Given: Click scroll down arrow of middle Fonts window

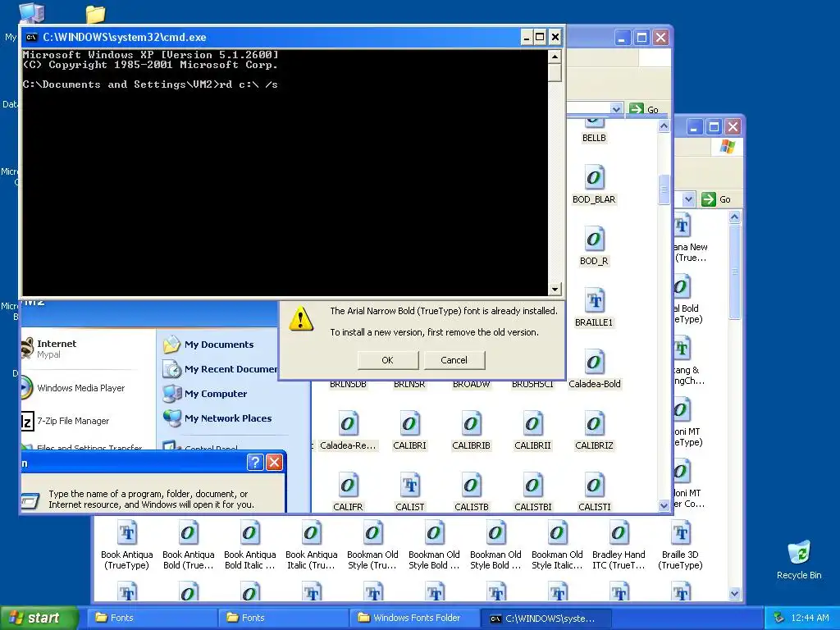Looking at the screenshot, I should pos(664,505).
